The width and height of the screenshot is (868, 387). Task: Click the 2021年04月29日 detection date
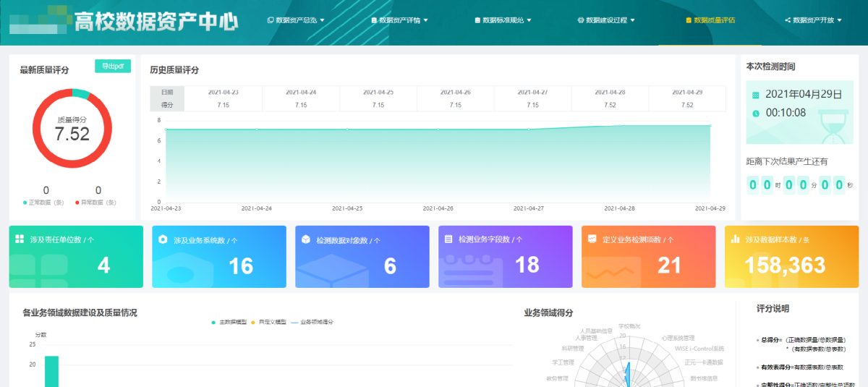pos(804,94)
